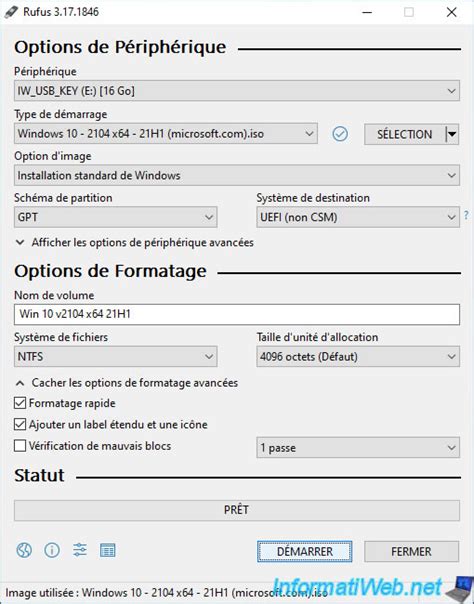Click the Image utilisée status bar text
The height and width of the screenshot is (604, 474).
point(166,592)
